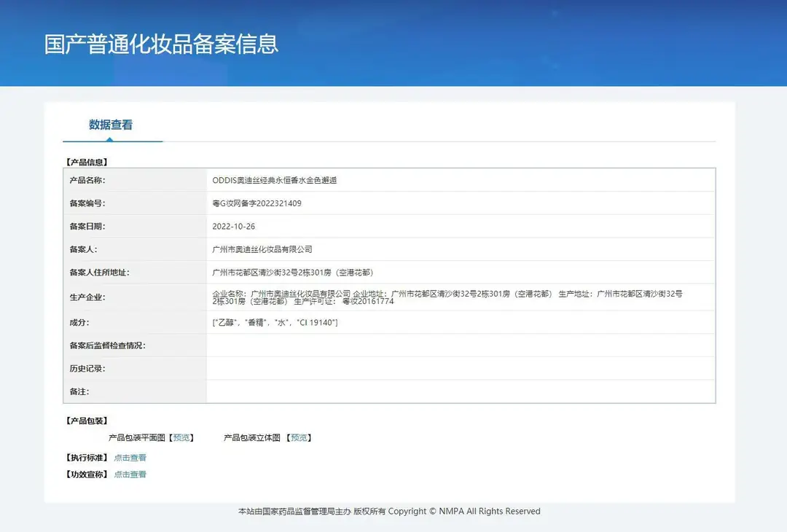The height and width of the screenshot is (532, 787).
Task: Select the 【执行标准】 label
Action: point(87,458)
